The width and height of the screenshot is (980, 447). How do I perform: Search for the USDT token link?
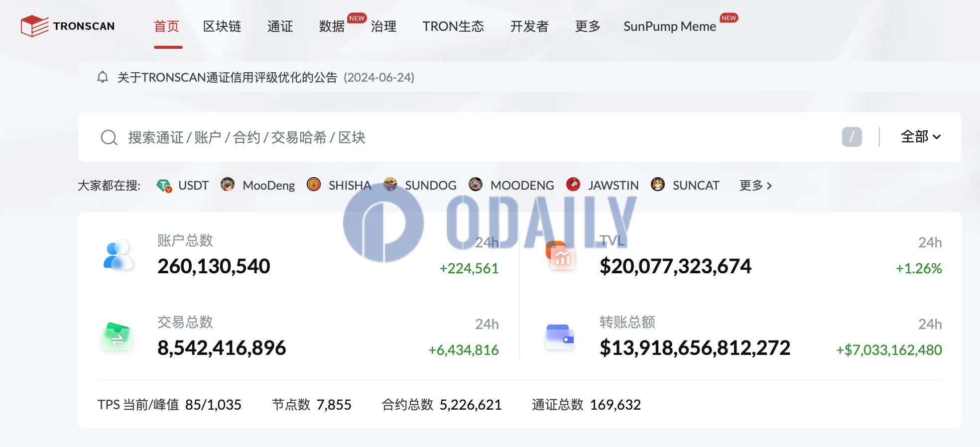click(193, 186)
